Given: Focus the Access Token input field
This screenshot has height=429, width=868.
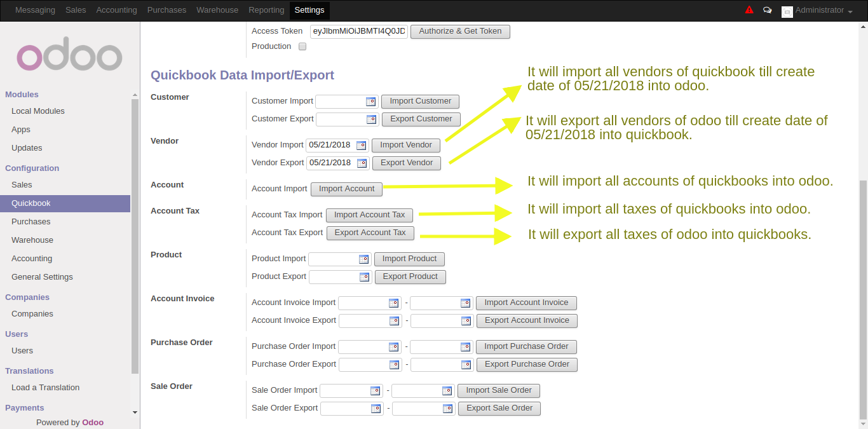Looking at the screenshot, I should pos(359,31).
